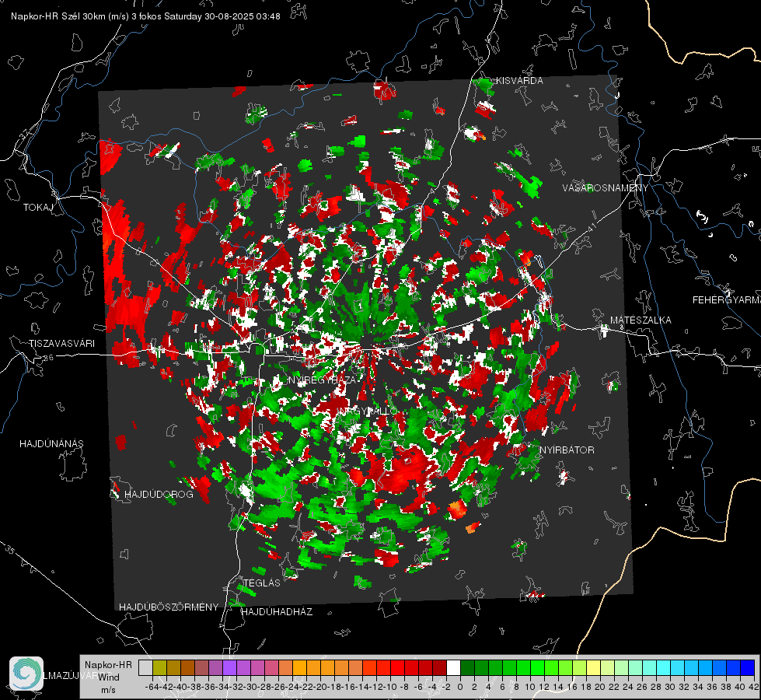Click the TOKAJ city label
Viewport: 761px width, 700px height.
38,208
